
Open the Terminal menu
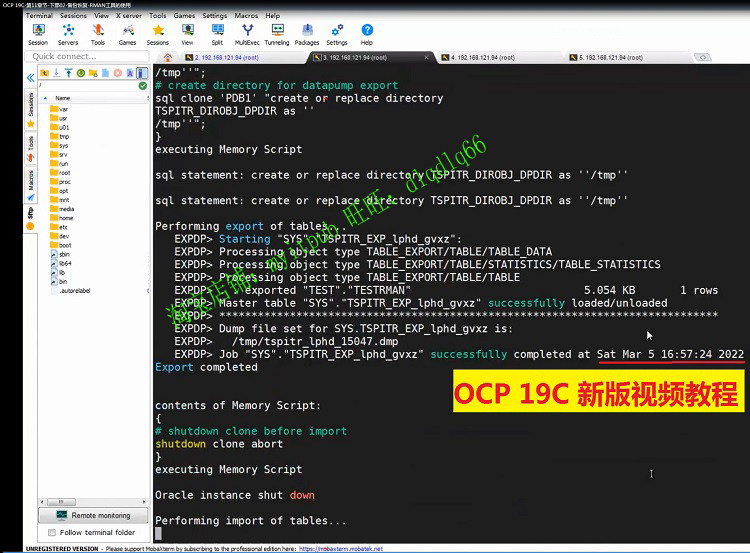coord(39,16)
